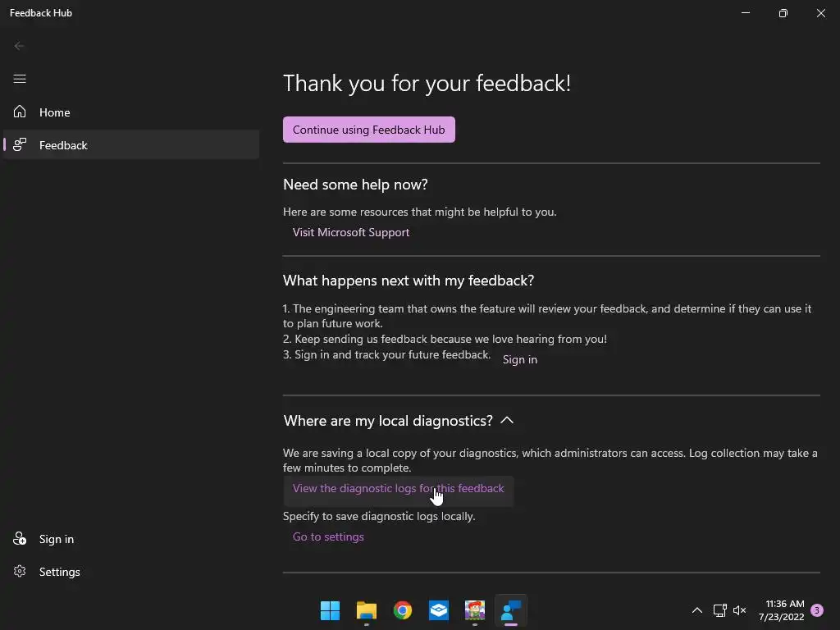This screenshot has height=630, width=840.
Task: Click the back arrow icon
Action: click(20, 46)
